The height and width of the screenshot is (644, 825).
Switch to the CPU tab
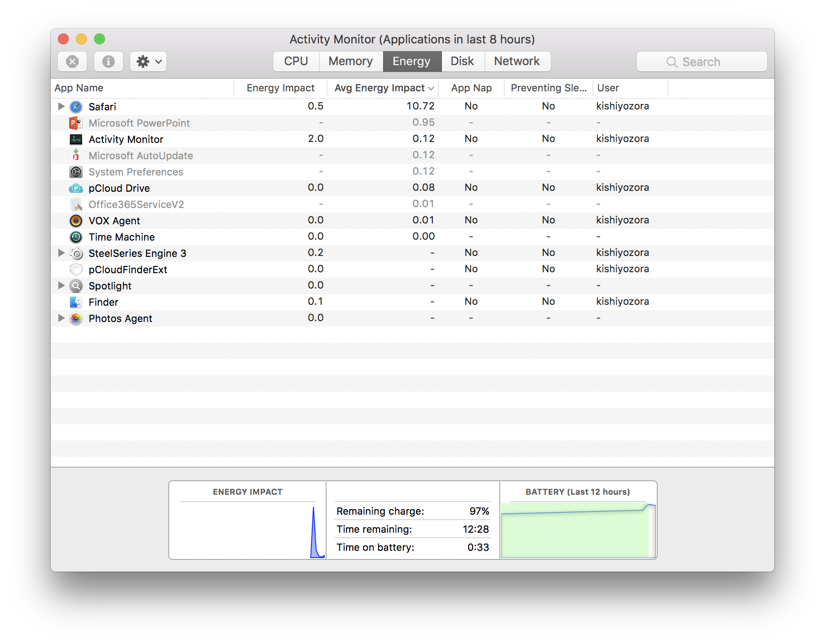coord(296,62)
